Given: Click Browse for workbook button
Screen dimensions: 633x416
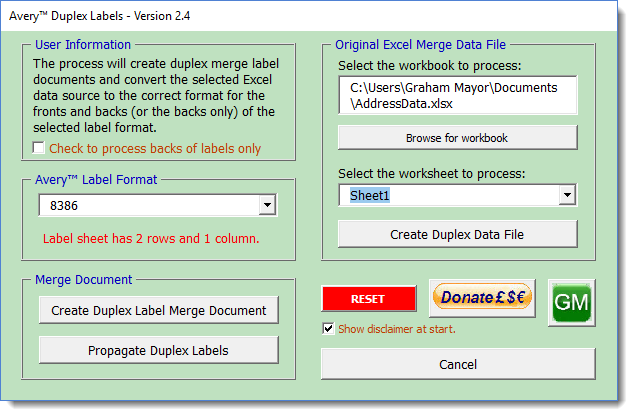Looking at the screenshot, I should 457,138.
